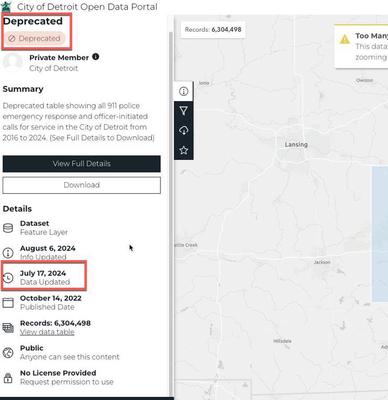Click the cloud download icon
This screenshot has height=400, width=388.
184,130
